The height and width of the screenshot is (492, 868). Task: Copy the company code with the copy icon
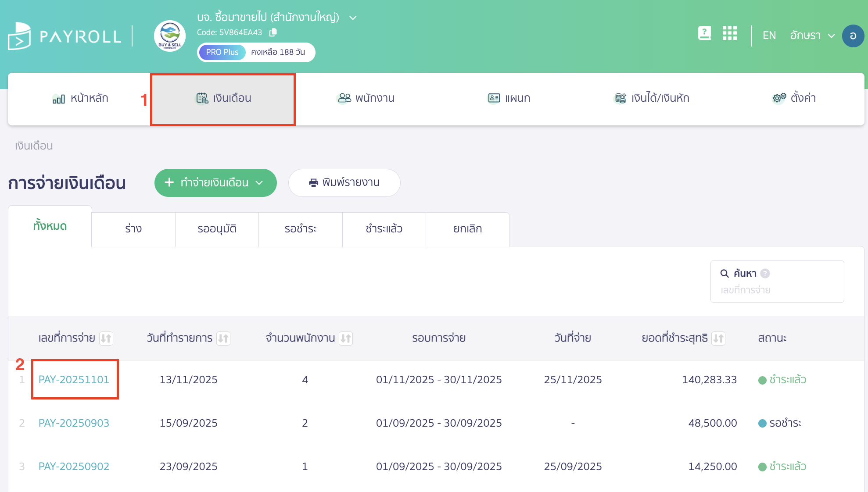[x=273, y=32]
